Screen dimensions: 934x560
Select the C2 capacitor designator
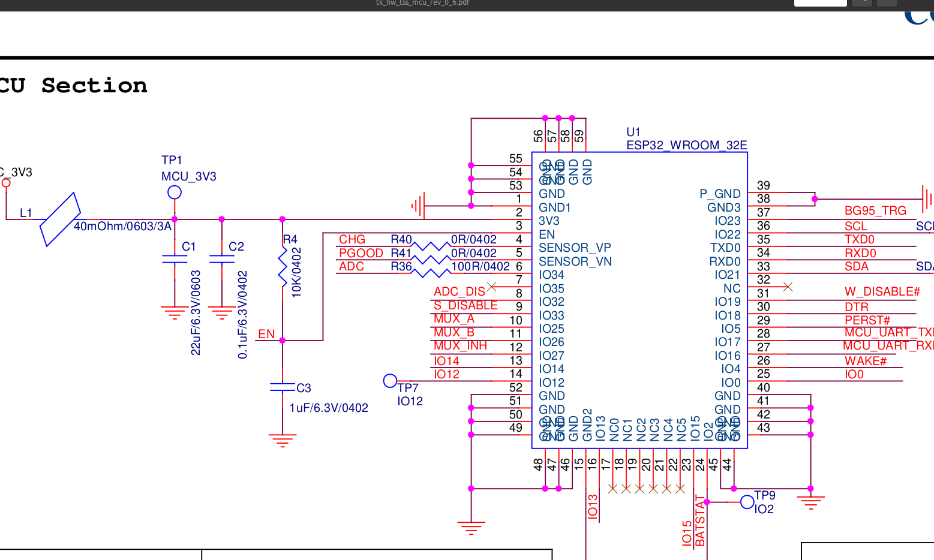click(236, 246)
